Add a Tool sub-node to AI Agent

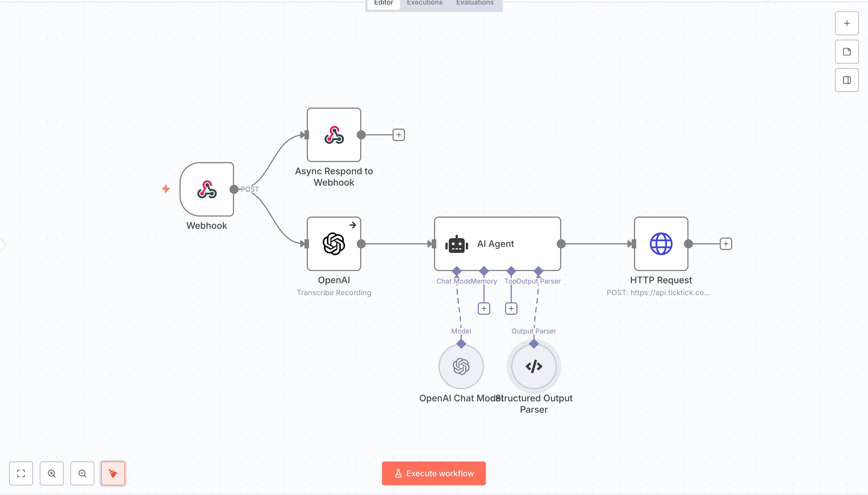(511, 308)
